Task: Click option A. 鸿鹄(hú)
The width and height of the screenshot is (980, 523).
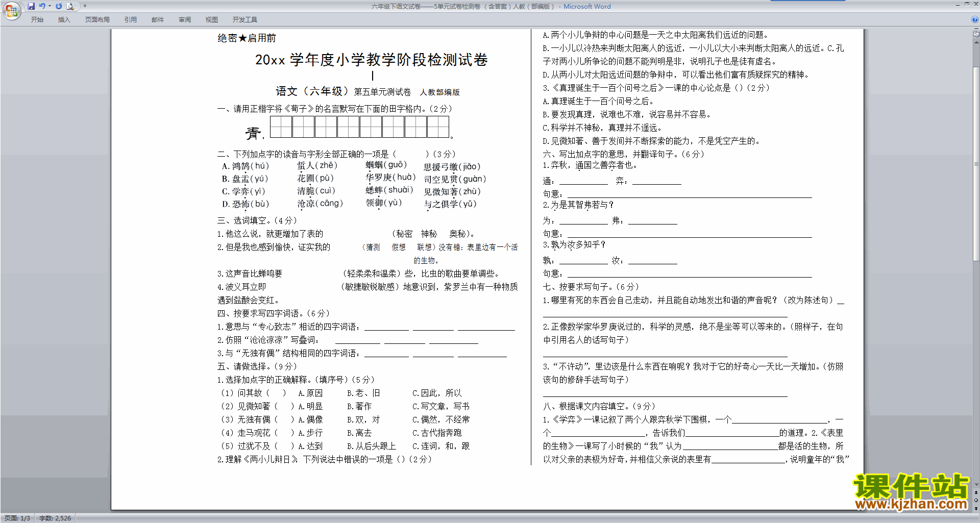Action: (x=245, y=166)
